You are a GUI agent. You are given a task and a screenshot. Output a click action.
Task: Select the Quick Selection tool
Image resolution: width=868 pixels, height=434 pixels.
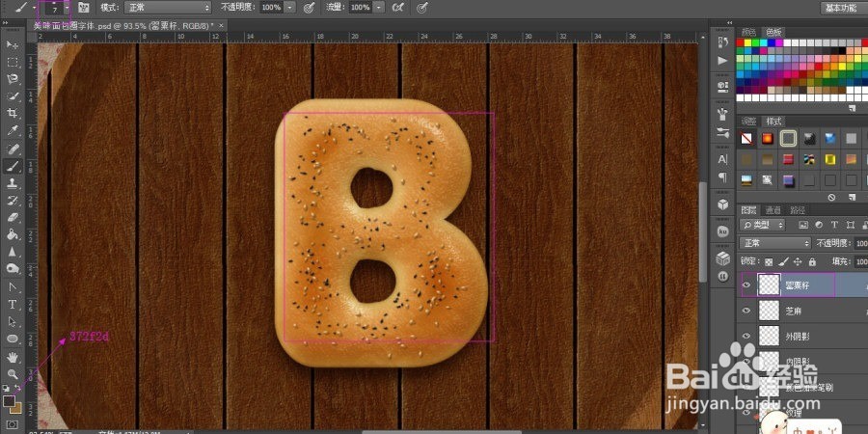(x=13, y=96)
